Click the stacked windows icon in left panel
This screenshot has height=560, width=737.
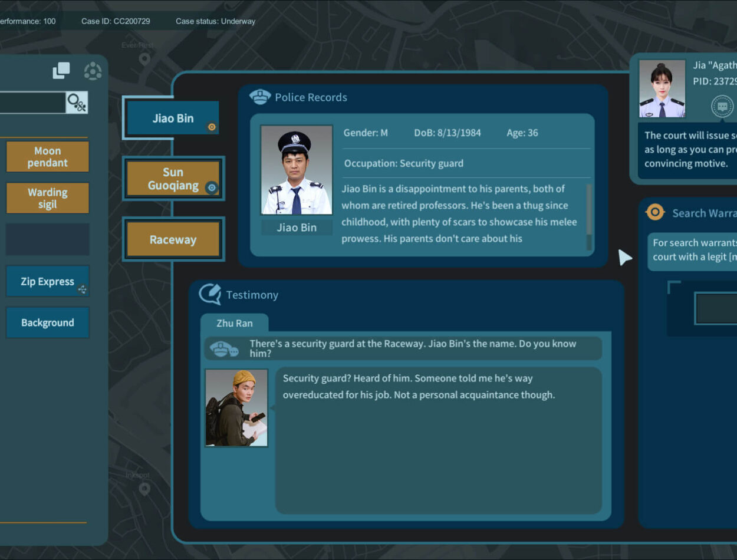[x=61, y=71]
